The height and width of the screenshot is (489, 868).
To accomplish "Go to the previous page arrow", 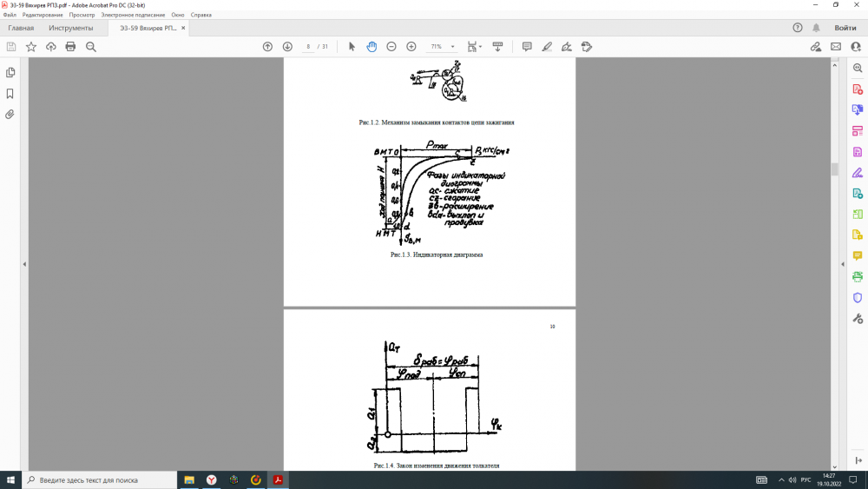I will tap(267, 47).
